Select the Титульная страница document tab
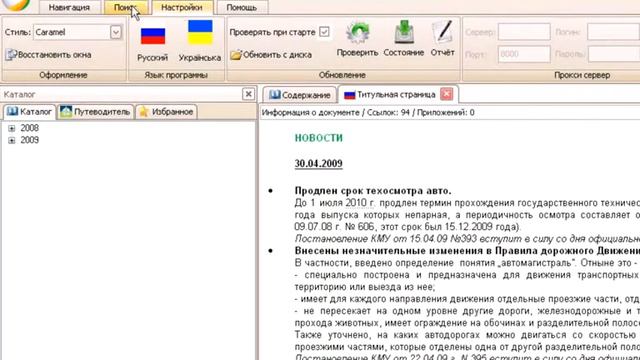 [391, 95]
